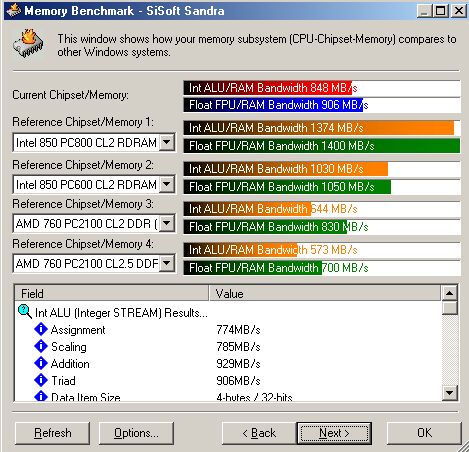
Task: Click the results list scroll up arrow
Action: (x=449, y=293)
